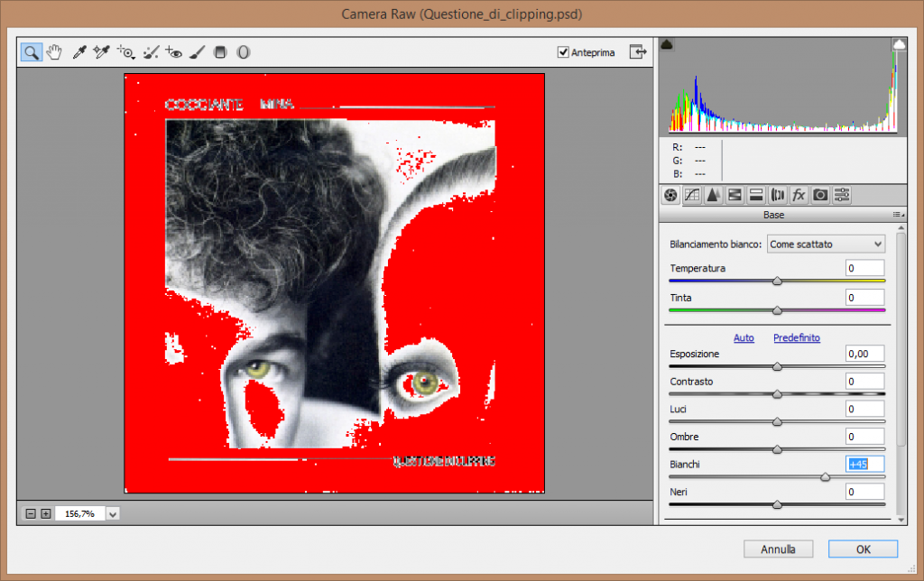
Task: Open the Base panel options menu
Action: 898,215
